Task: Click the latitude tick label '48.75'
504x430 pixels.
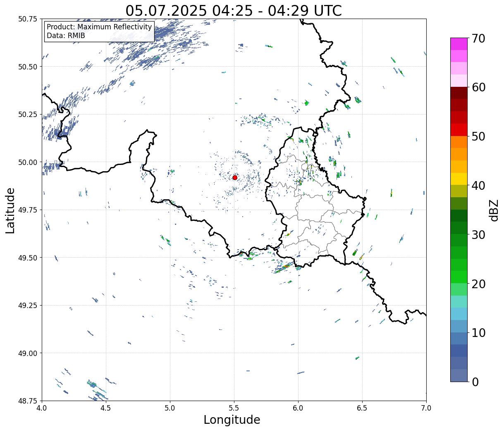Action: [28, 401]
